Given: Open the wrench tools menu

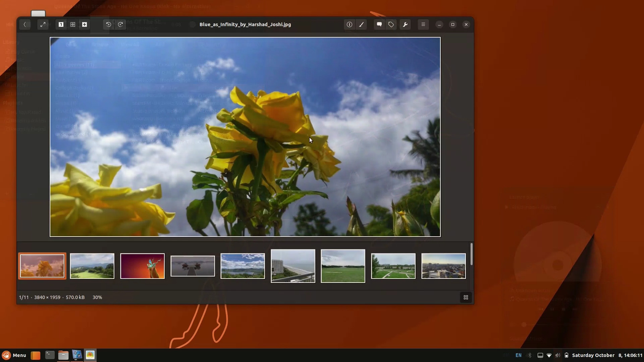Looking at the screenshot, I should pyautogui.click(x=405, y=24).
